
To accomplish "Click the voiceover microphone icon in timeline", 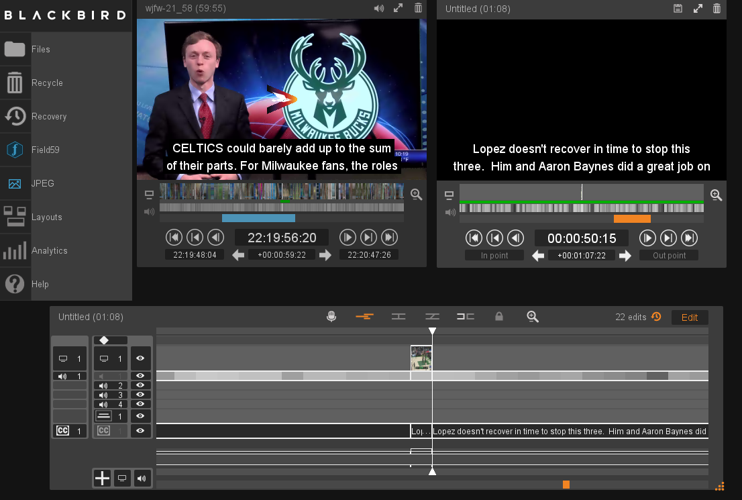I will (331, 317).
